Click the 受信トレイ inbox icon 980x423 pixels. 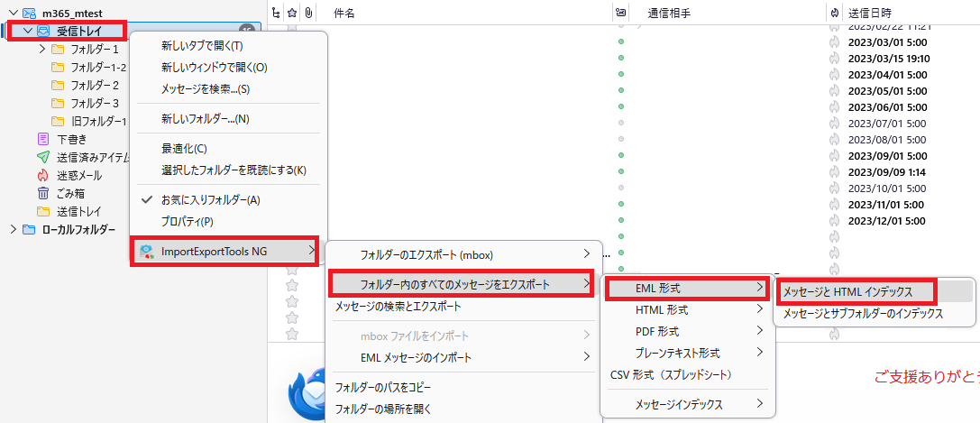(x=44, y=30)
